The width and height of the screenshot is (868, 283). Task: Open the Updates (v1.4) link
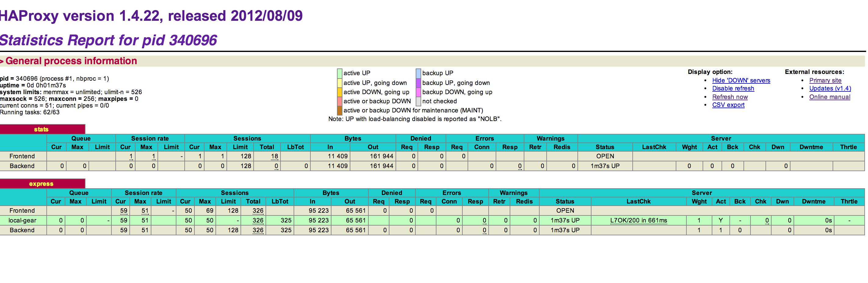pyautogui.click(x=830, y=88)
